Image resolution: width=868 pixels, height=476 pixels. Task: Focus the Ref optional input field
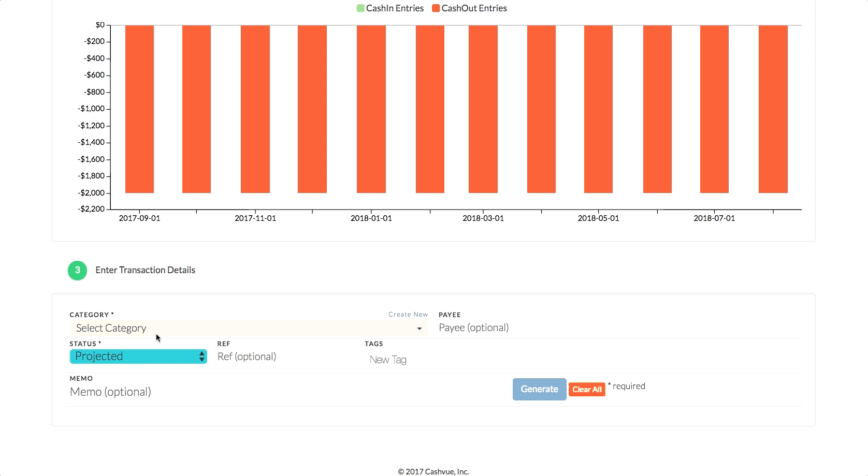tap(286, 356)
